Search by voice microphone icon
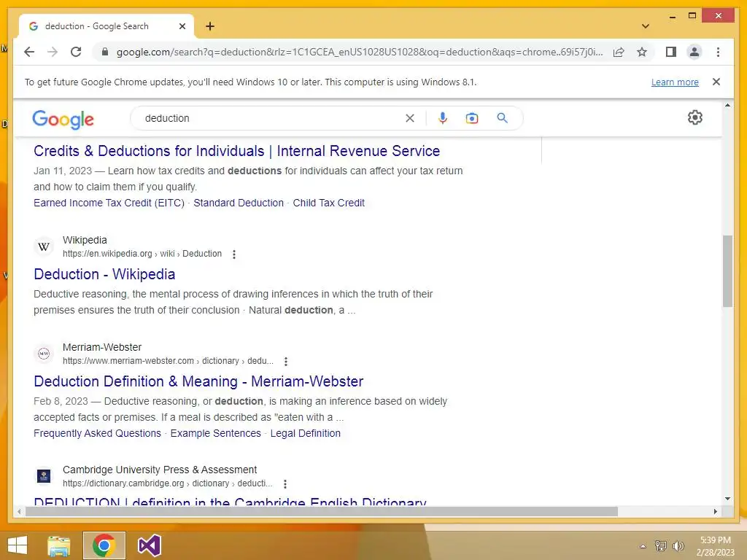 [443, 118]
